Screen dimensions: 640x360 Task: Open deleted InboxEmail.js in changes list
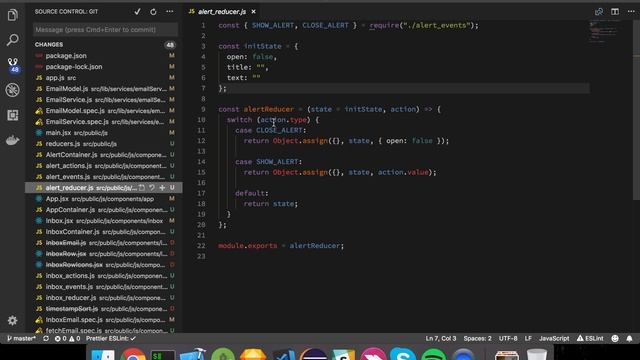coord(104,243)
